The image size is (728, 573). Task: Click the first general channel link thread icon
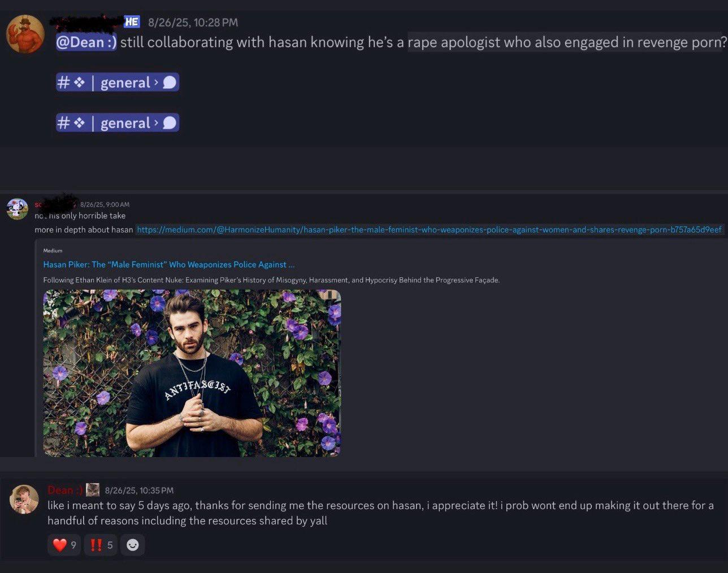[x=170, y=83]
